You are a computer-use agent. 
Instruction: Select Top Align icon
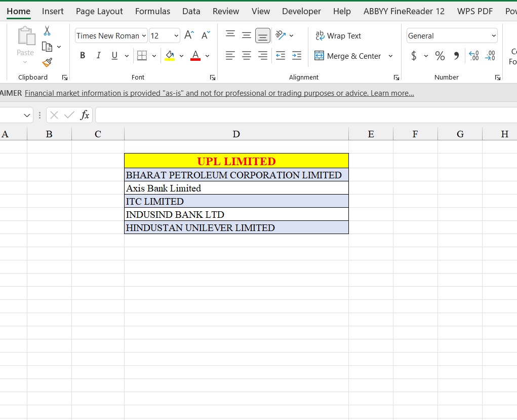230,34
